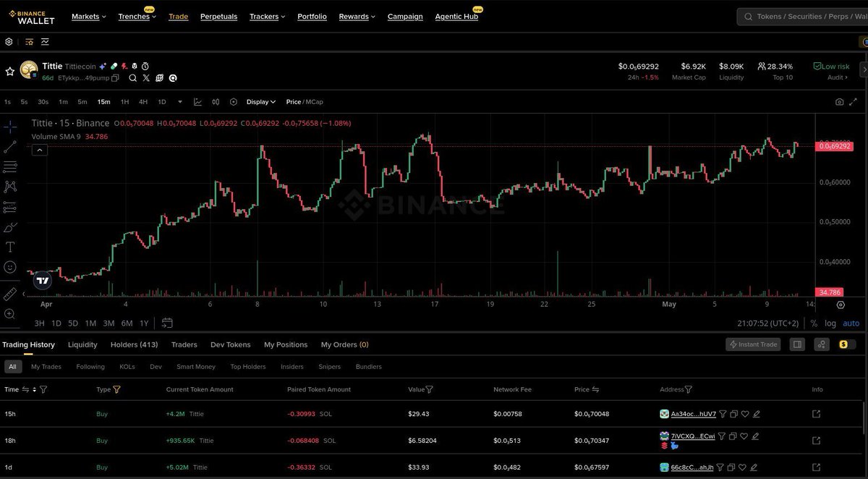Expand the right side panel arrow
The height and width of the screenshot is (479, 868).
(864, 69)
